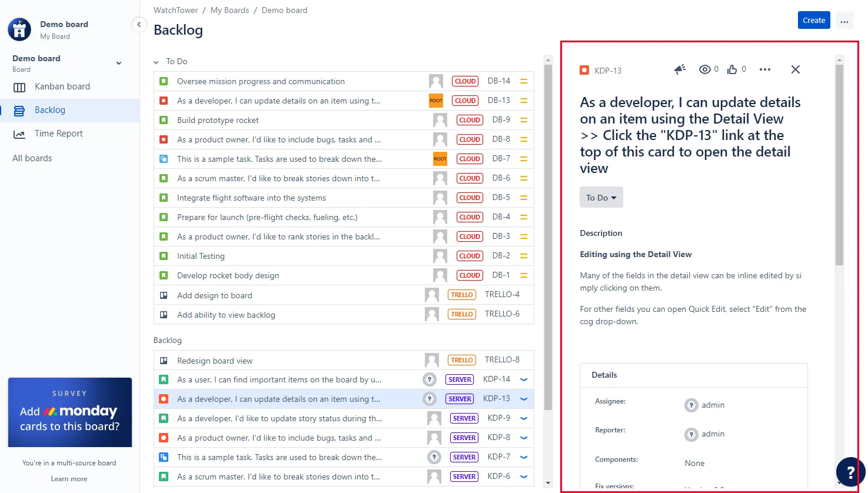
Task: Click the detail panel vertical scrollbar
Action: [x=840, y=165]
